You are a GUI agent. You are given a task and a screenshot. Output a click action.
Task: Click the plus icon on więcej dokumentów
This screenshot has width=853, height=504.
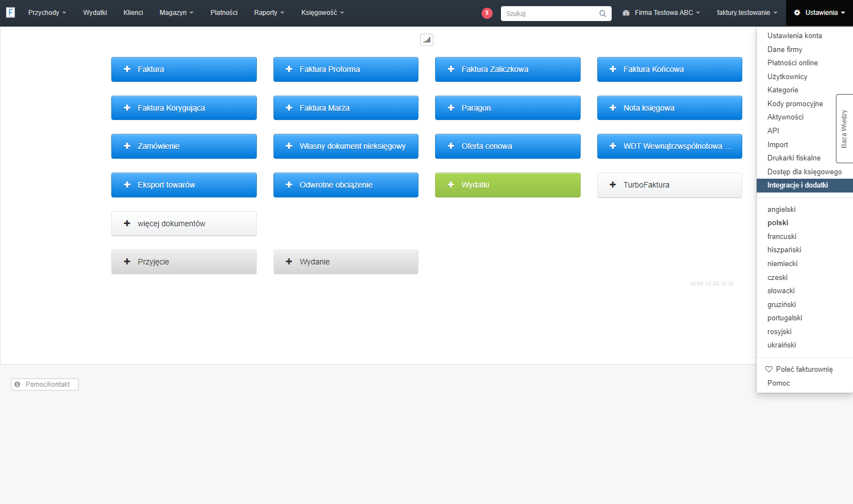point(127,224)
